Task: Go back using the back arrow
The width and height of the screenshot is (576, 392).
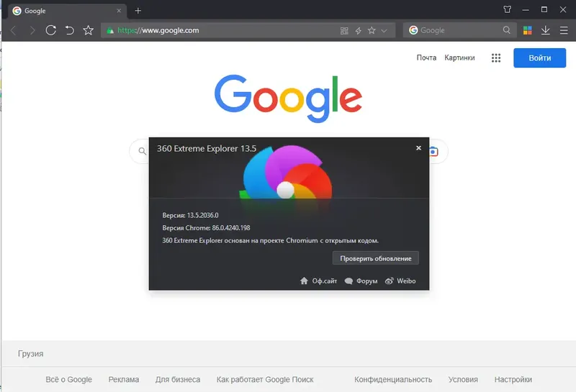Action: click(x=14, y=30)
